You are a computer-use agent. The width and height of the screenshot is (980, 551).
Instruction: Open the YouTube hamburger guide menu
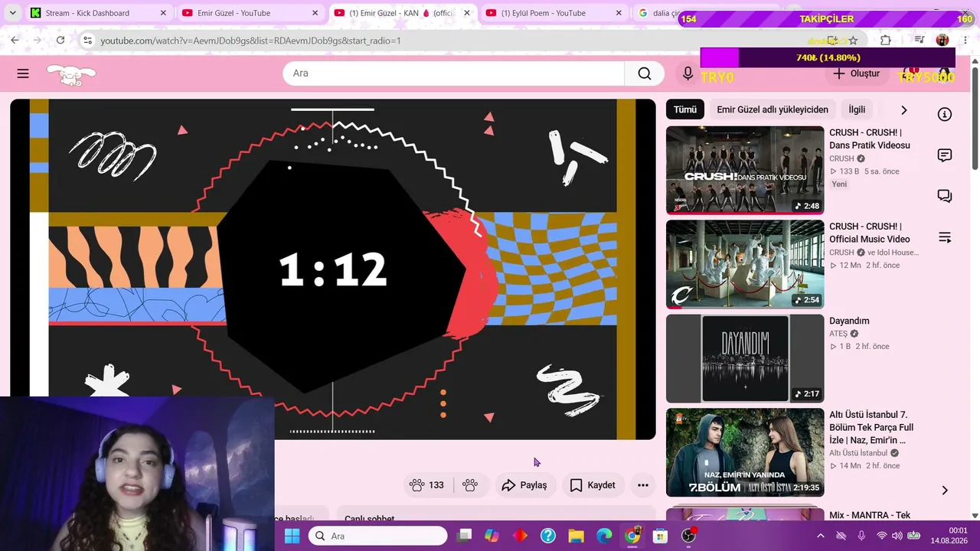[x=23, y=73]
